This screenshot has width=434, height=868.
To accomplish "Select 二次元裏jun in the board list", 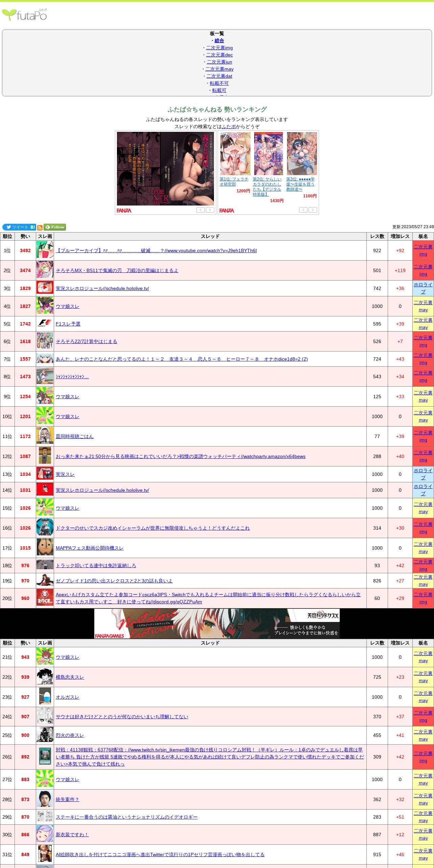I will [x=219, y=62].
